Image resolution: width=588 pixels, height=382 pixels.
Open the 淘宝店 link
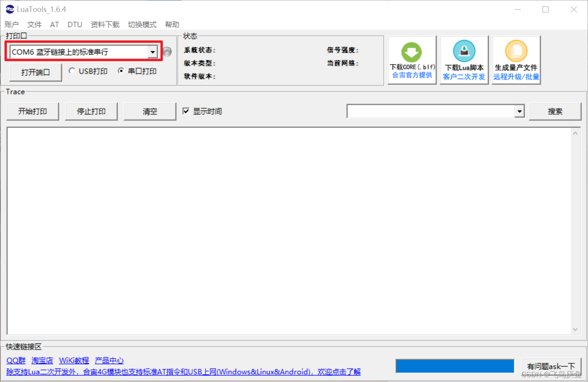(x=42, y=360)
